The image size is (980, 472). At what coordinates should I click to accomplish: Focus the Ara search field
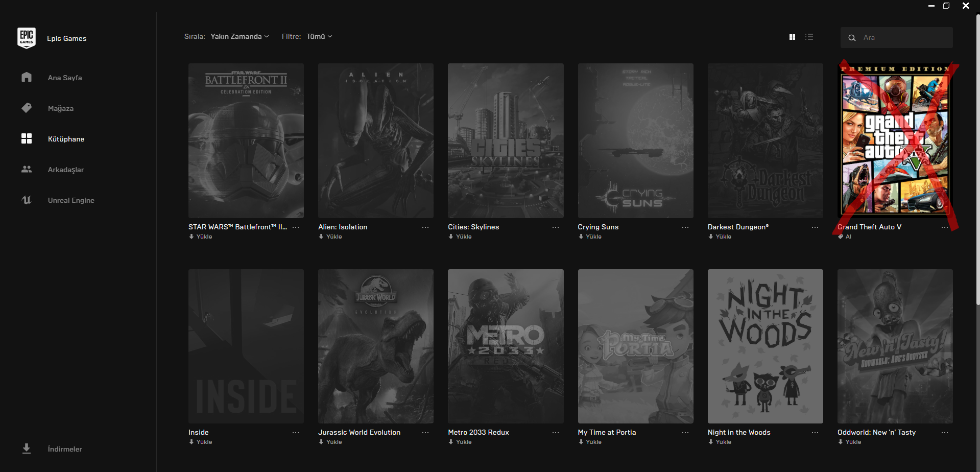(897, 38)
